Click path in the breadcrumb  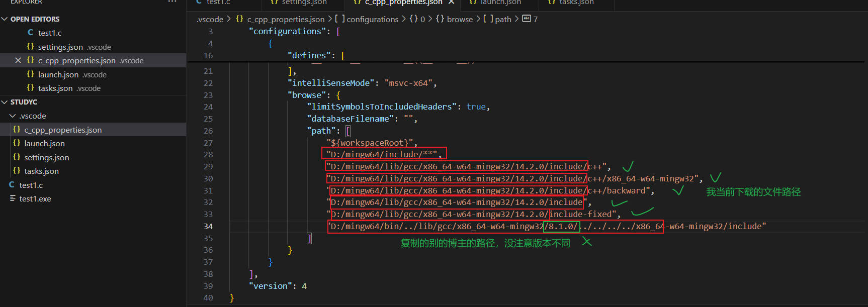(503, 19)
